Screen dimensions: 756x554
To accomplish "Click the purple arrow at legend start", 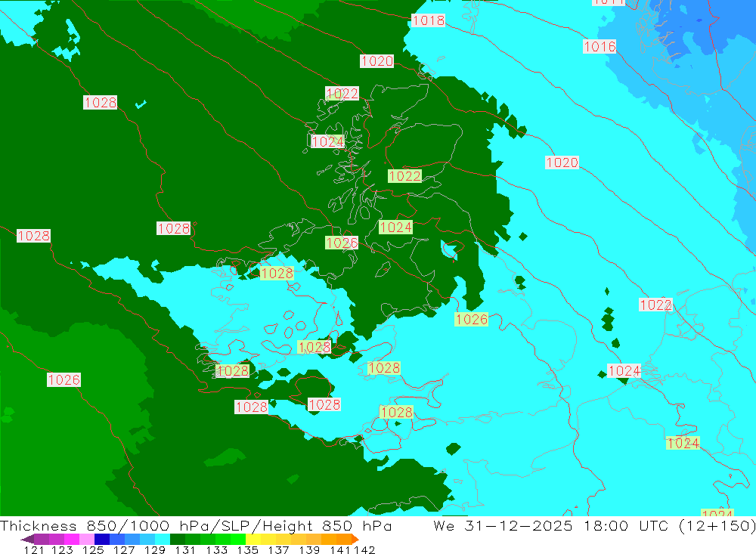I will pyautogui.click(x=27, y=539).
